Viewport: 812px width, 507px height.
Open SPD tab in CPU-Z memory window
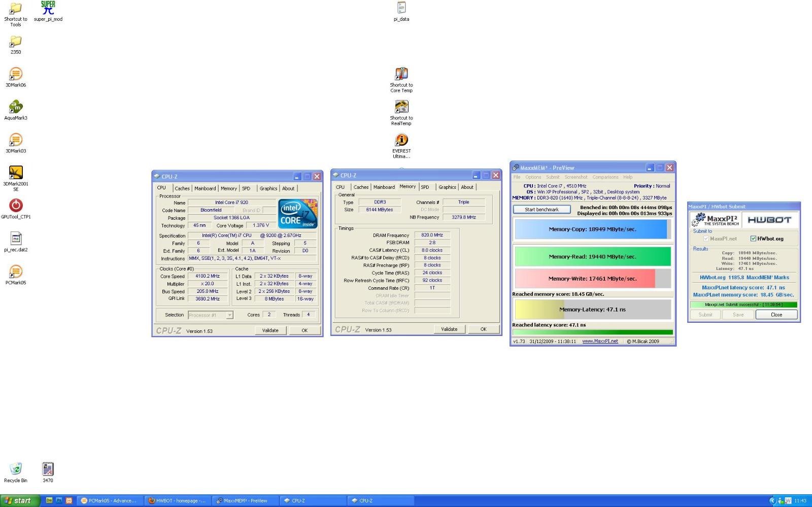point(425,187)
